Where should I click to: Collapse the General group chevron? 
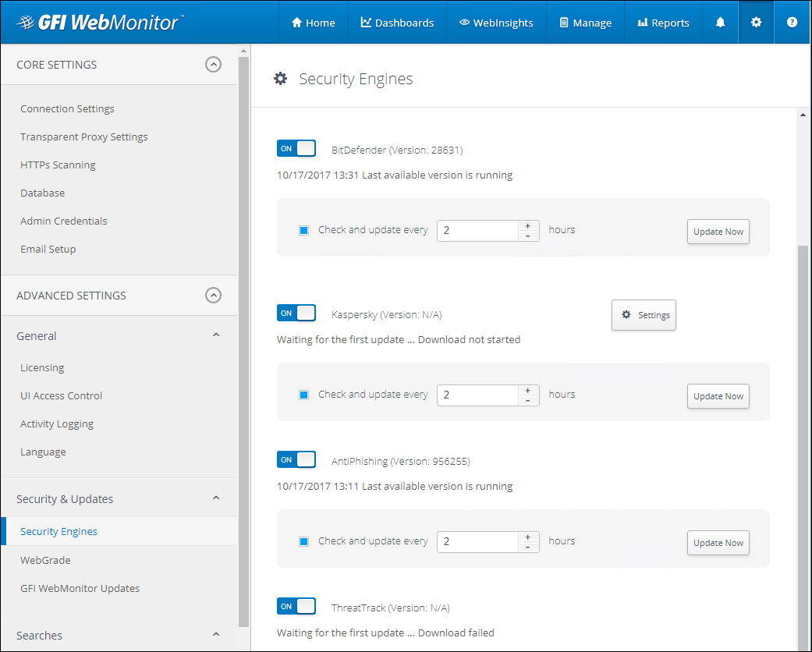pyautogui.click(x=216, y=335)
